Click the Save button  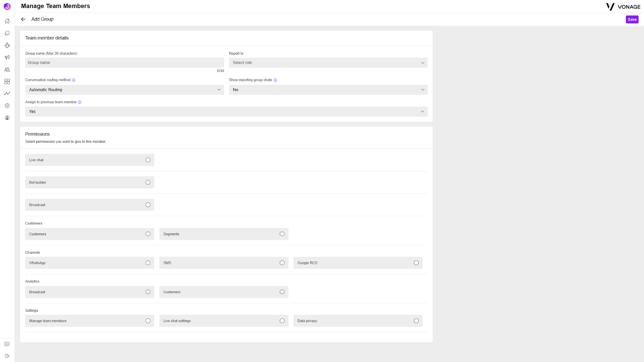(x=632, y=19)
